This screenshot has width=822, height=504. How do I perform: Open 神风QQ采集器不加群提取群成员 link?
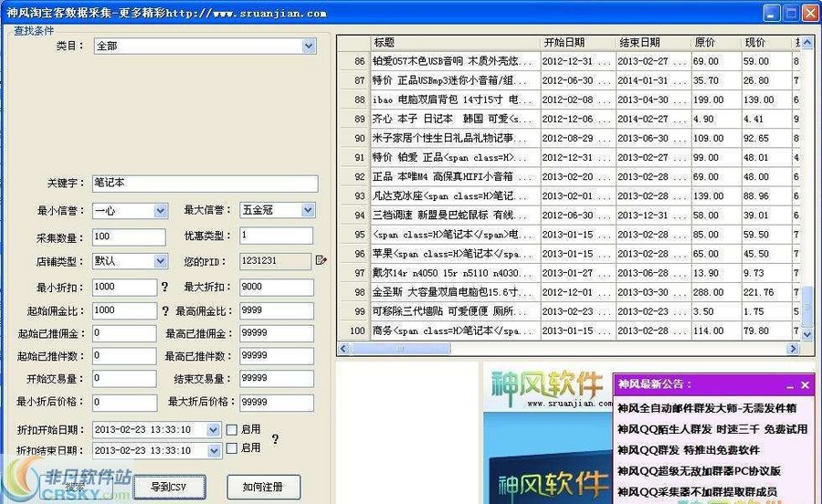pyautogui.click(x=697, y=492)
